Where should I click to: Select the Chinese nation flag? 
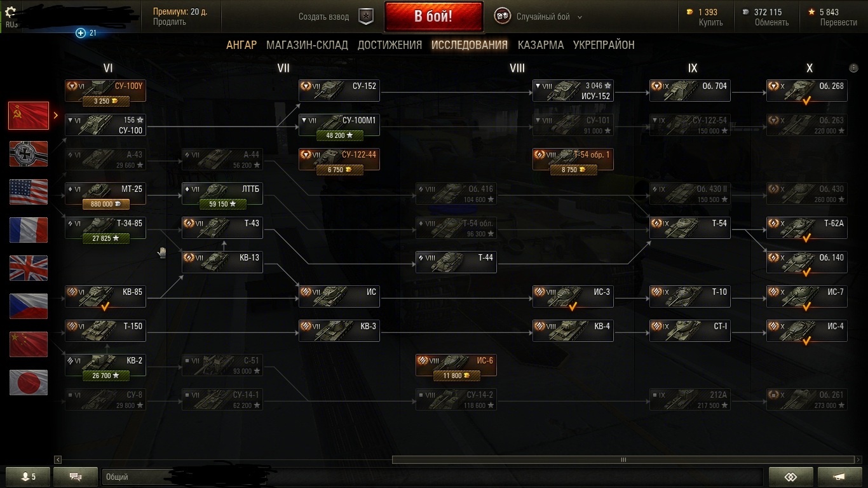(x=29, y=344)
